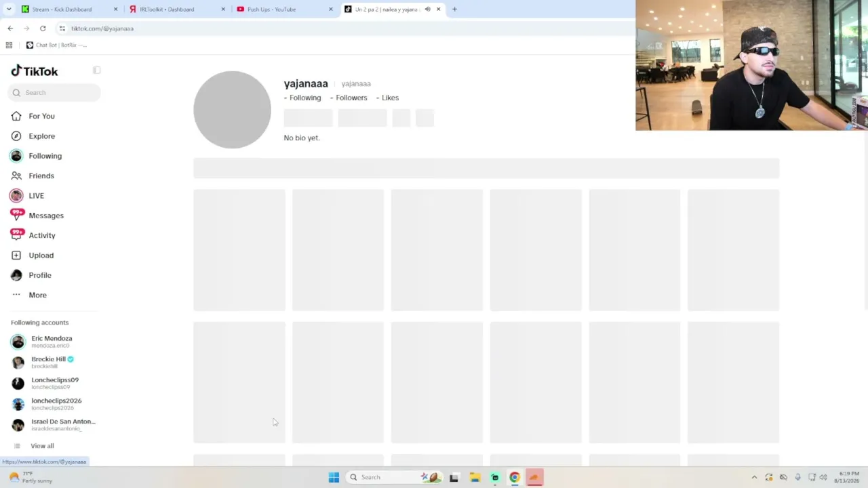Go to the Explore page

click(x=41, y=136)
